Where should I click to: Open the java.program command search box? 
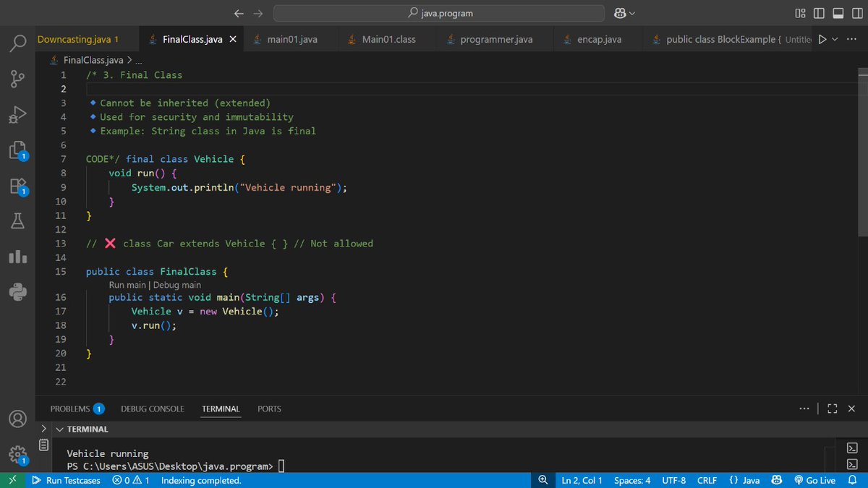(x=439, y=13)
